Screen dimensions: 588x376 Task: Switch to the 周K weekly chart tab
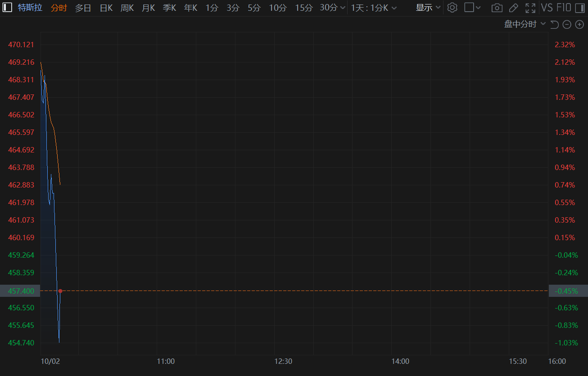[x=127, y=8]
